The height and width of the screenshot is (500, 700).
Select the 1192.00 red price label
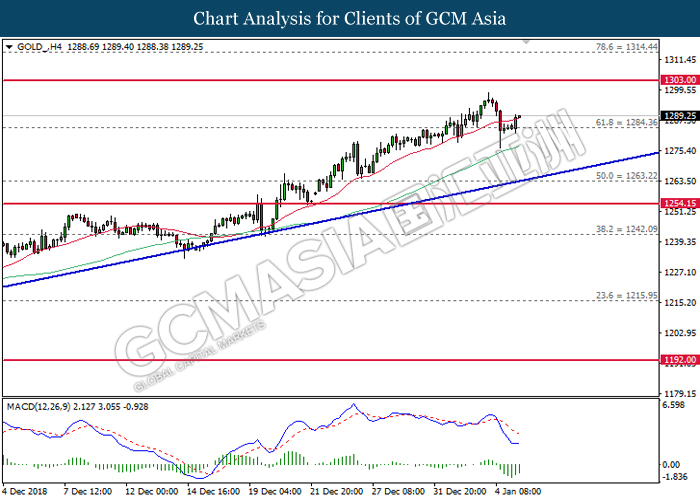coord(679,360)
